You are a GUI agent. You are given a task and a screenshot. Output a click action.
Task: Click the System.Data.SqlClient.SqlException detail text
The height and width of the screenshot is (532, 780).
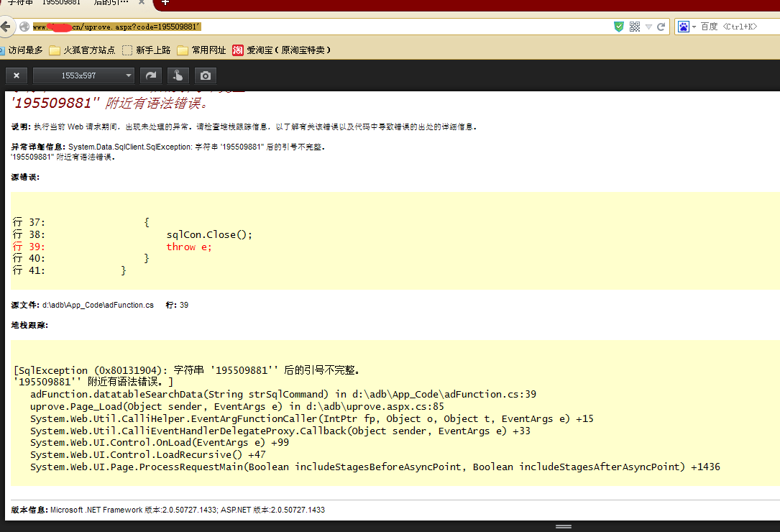[196, 147]
